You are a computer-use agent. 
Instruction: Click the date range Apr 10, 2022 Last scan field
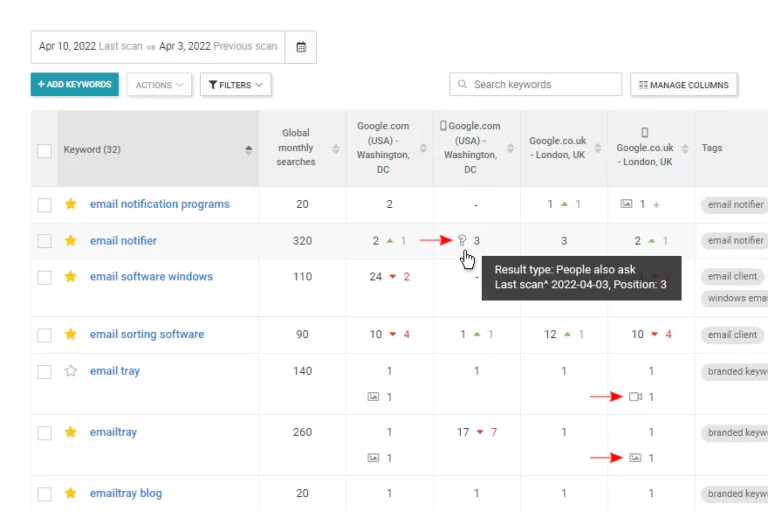[x=158, y=47]
